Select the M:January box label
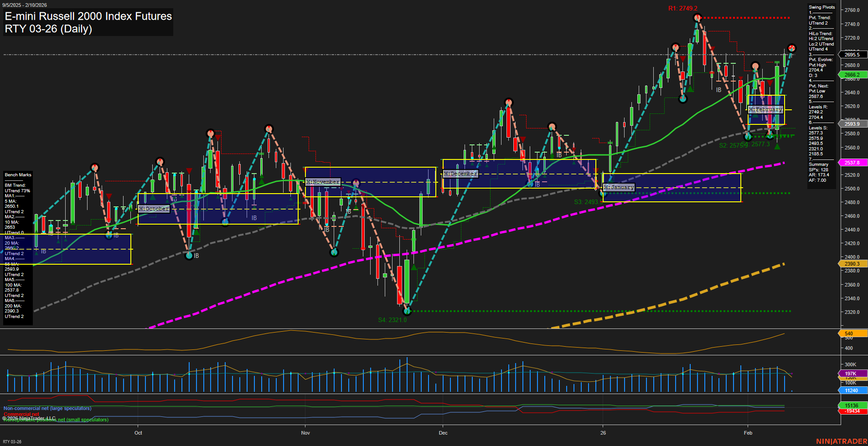868x446 pixels. (618, 187)
